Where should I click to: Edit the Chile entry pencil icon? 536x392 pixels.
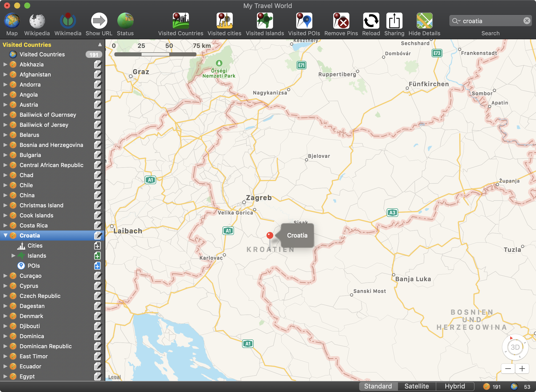[x=98, y=185]
